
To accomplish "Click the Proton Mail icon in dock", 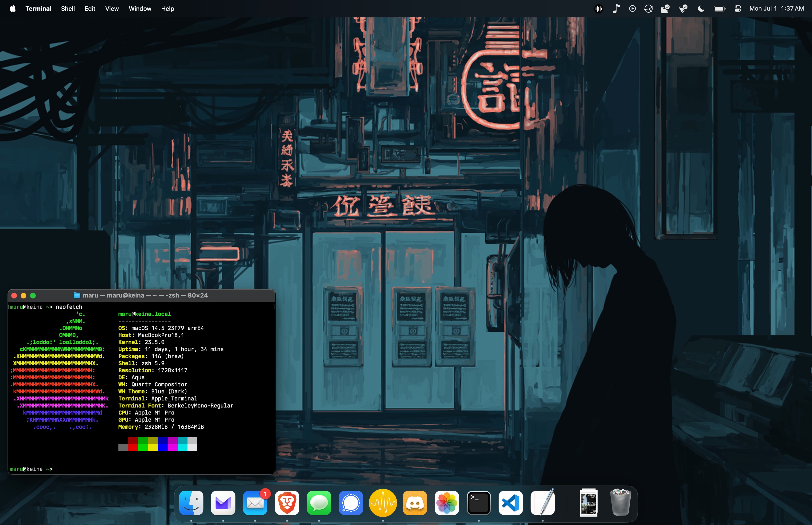I will [x=223, y=504].
